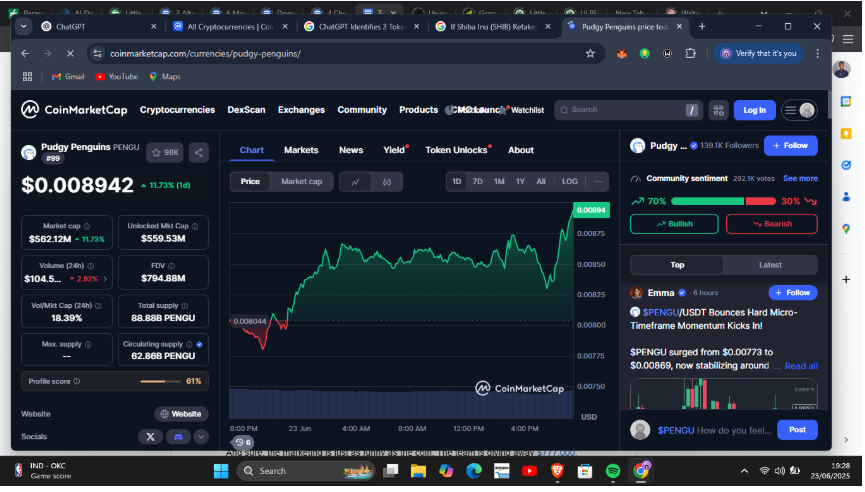Open the Website button
865x492 pixels.
coord(180,414)
